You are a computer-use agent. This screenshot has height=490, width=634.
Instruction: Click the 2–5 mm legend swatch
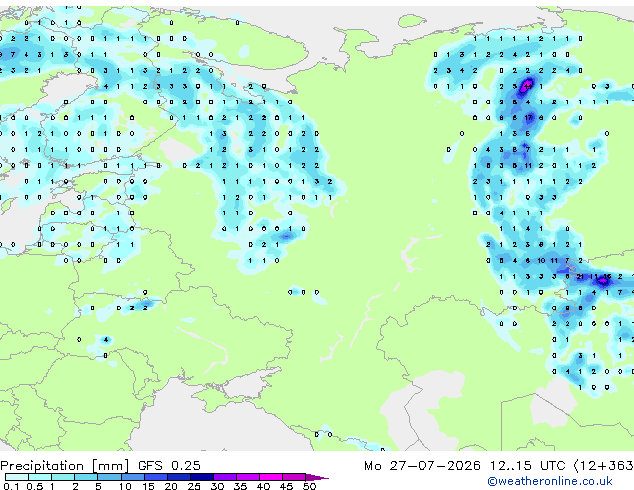coord(86,477)
